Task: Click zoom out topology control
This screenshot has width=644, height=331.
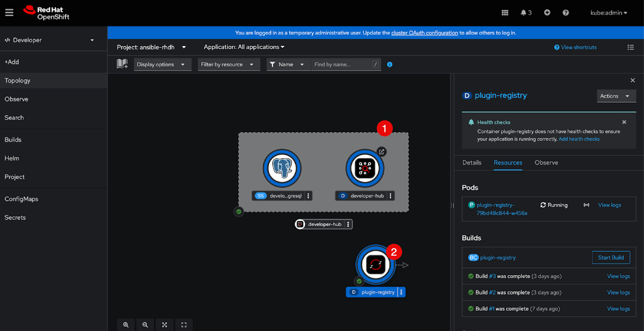Action: tap(145, 325)
